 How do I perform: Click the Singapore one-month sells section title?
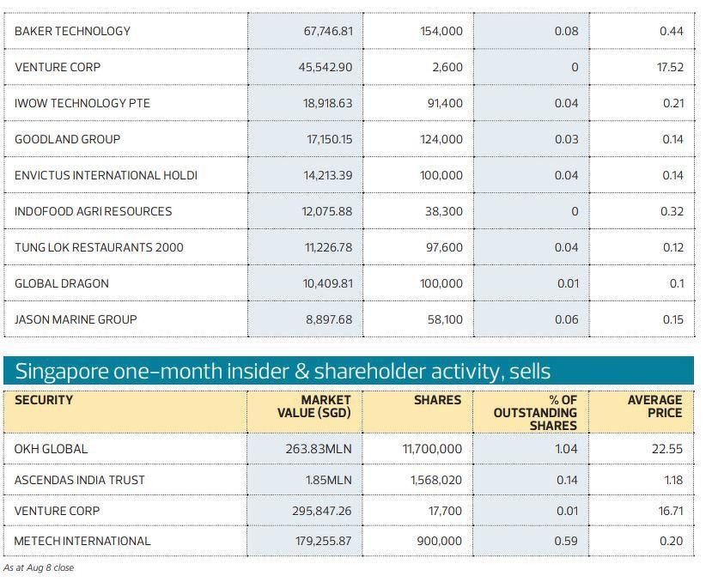click(x=283, y=372)
